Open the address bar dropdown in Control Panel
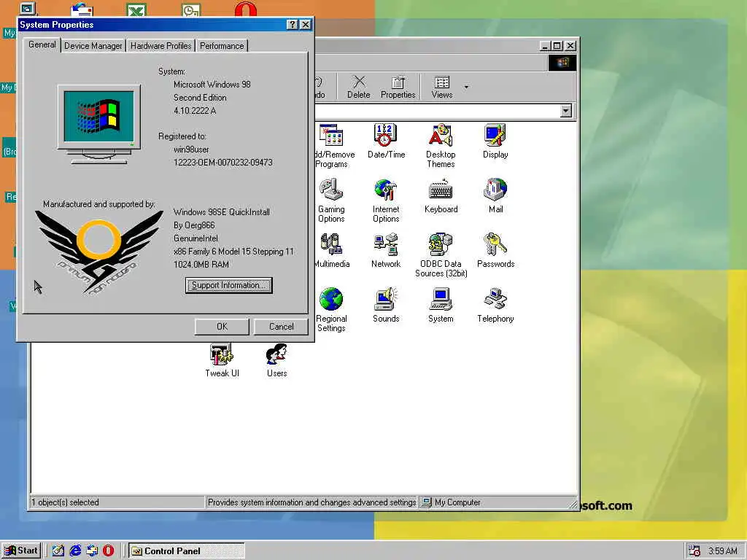747x560 pixels. tap(565, 111)
